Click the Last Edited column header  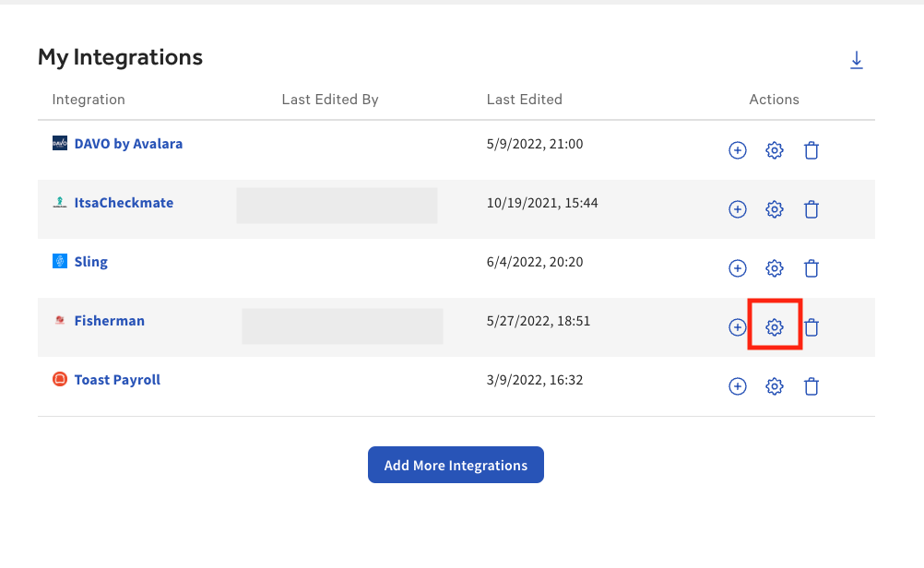point(524,100)
